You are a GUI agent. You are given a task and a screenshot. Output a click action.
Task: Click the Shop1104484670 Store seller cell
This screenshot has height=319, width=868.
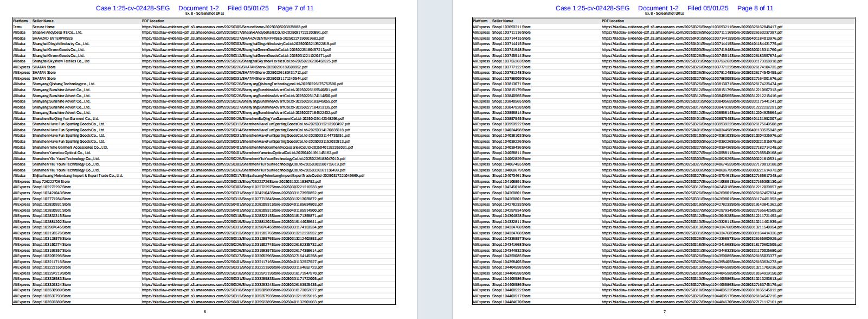(511, 302)
